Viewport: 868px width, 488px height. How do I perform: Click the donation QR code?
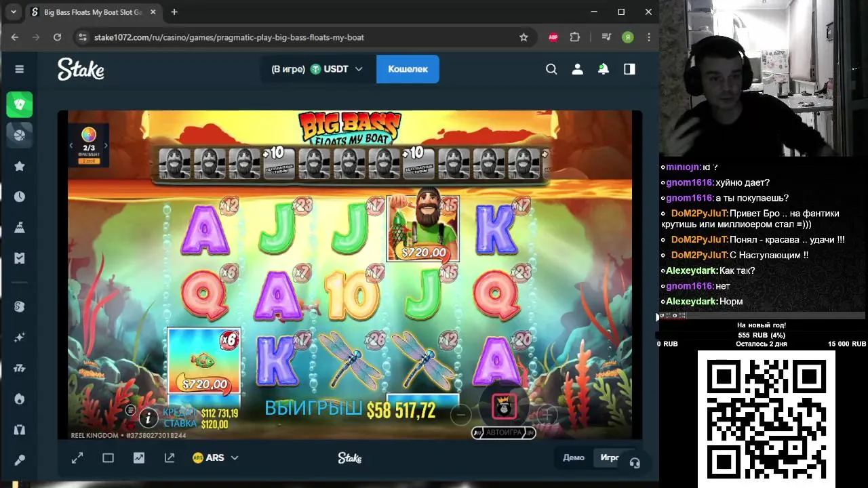pos(766,419)
